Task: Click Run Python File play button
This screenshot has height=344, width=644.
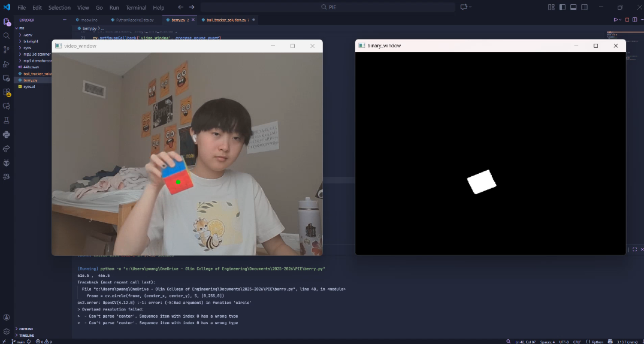Action: 615,20
